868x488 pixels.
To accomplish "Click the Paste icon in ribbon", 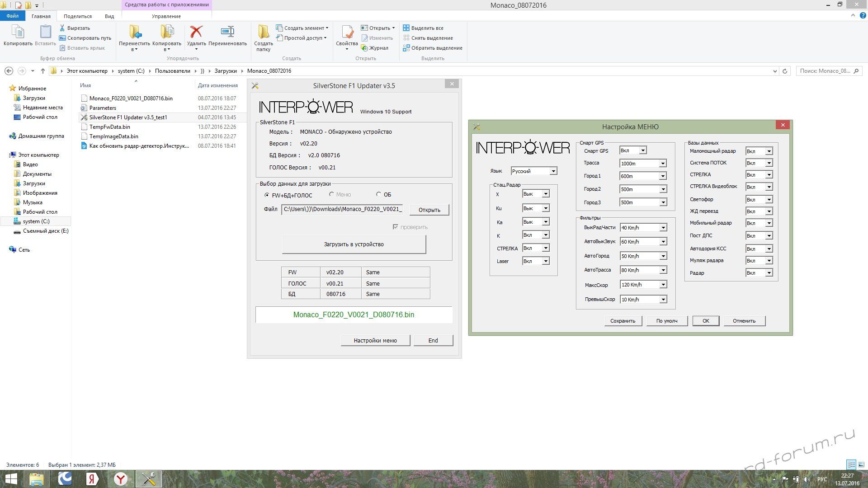I will coord(45,32).
